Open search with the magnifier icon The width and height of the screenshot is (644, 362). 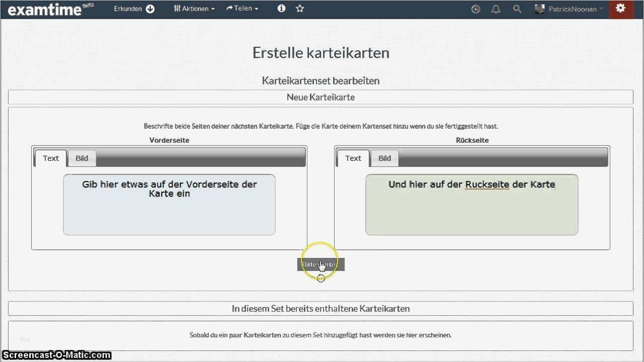tap(517, 9)
